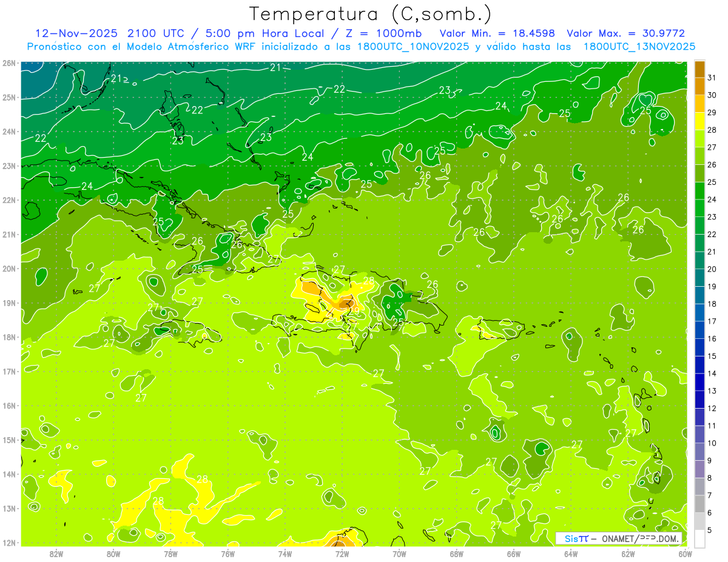This screenshot has height=562, width=728.
Task: Click the "31" value on the color scale
Action: (712, 78)
